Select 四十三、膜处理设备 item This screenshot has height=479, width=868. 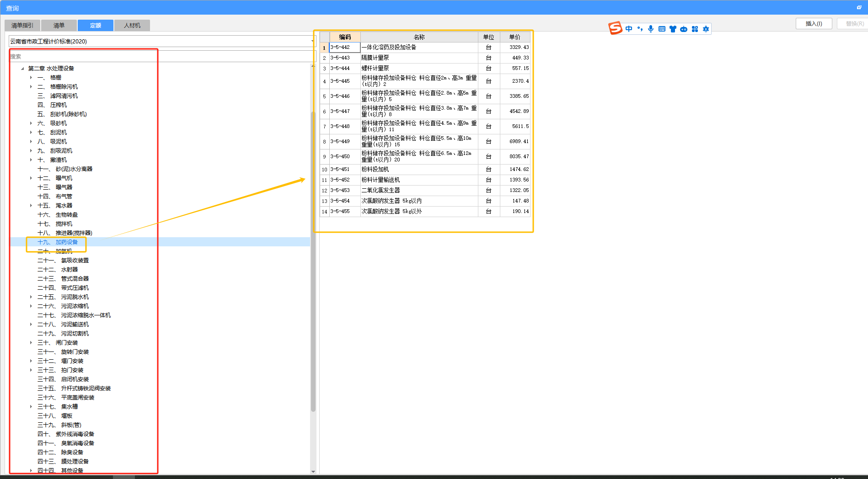(x=63, y=462)
